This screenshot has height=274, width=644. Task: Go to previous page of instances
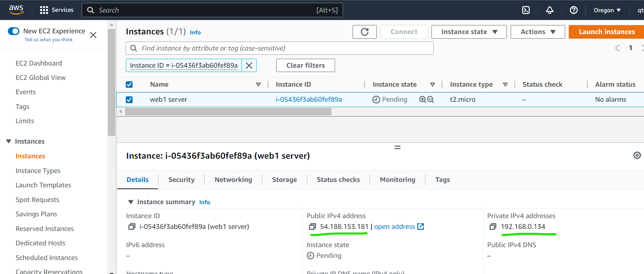pos(617,48)
